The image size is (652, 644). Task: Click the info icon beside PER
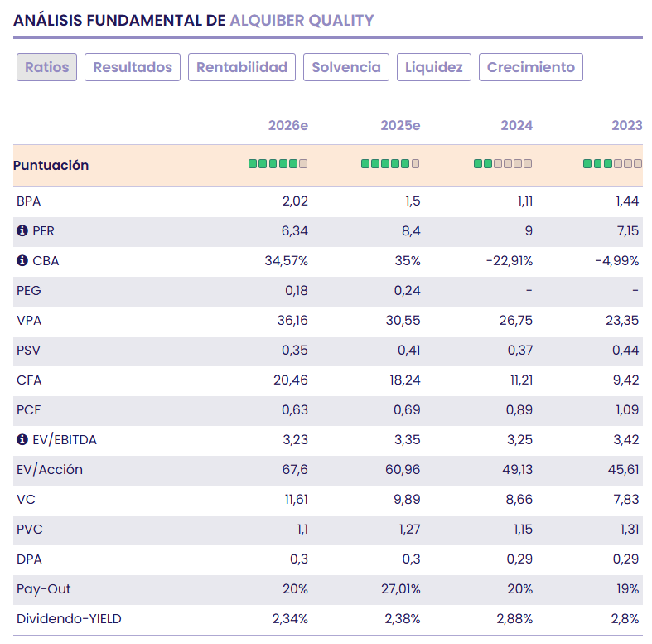[22, 231]
